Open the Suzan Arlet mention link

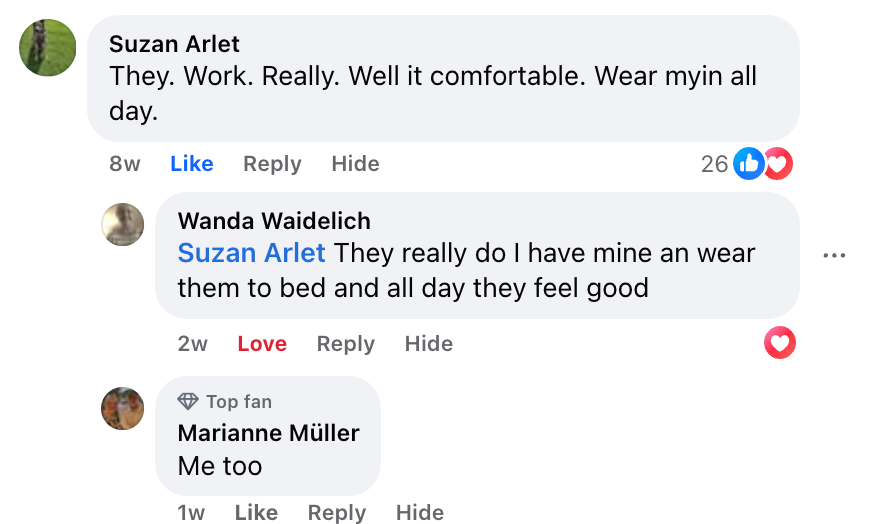pos(251,253)
